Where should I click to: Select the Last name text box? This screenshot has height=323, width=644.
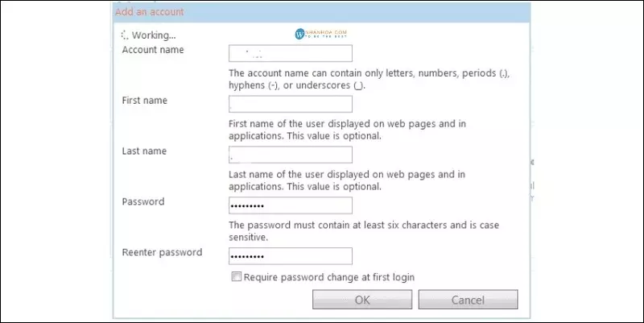click(291, 155)
